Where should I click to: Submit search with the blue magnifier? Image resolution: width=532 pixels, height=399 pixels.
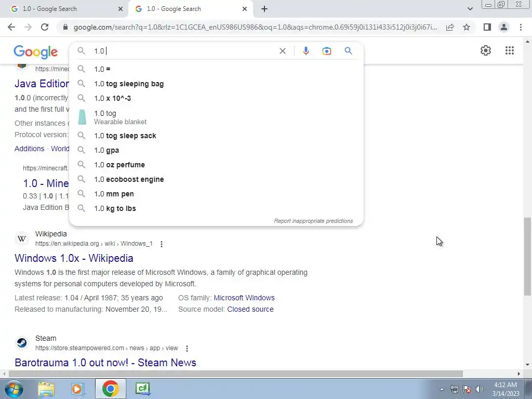348,51
